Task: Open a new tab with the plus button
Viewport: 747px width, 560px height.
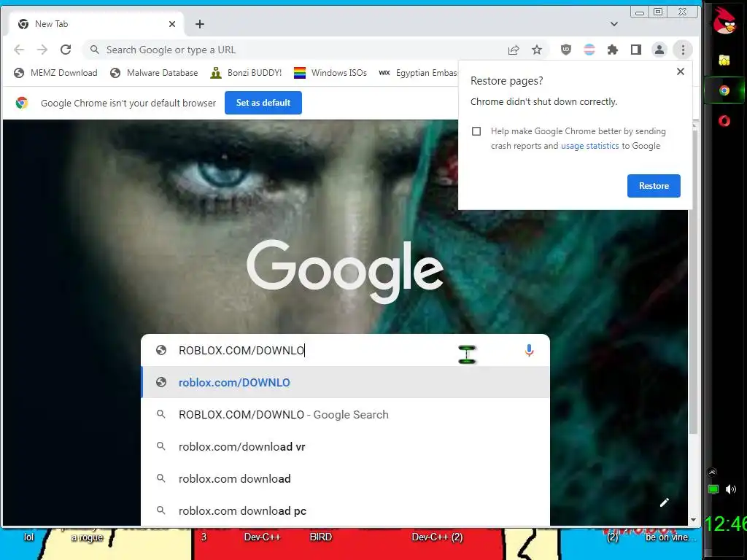Action: click(x=200, y=24)
